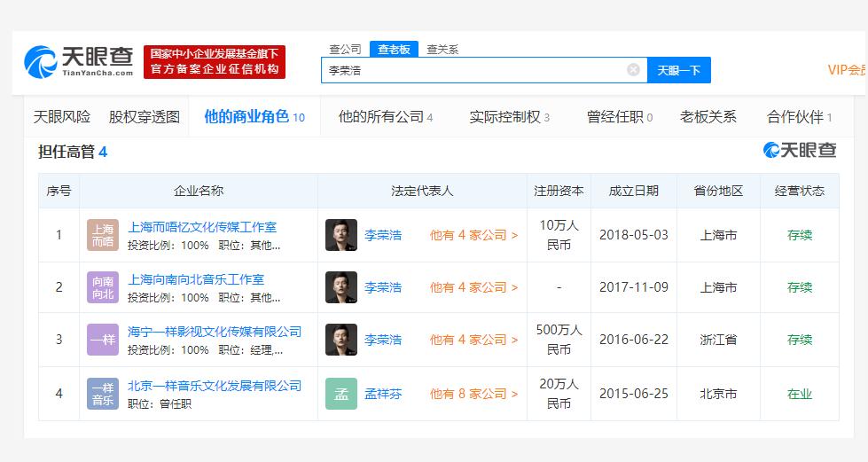Click the date 2016-06-22

(634, 339)
